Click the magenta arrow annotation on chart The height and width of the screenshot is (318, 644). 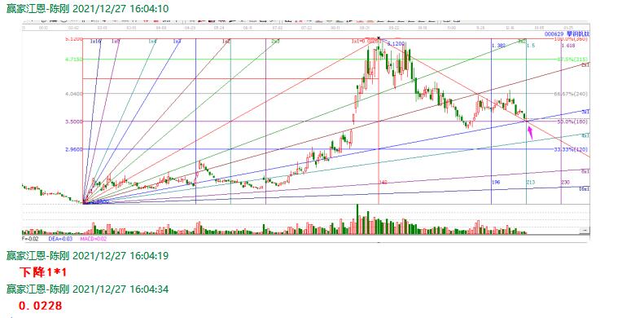pos(530,133)
